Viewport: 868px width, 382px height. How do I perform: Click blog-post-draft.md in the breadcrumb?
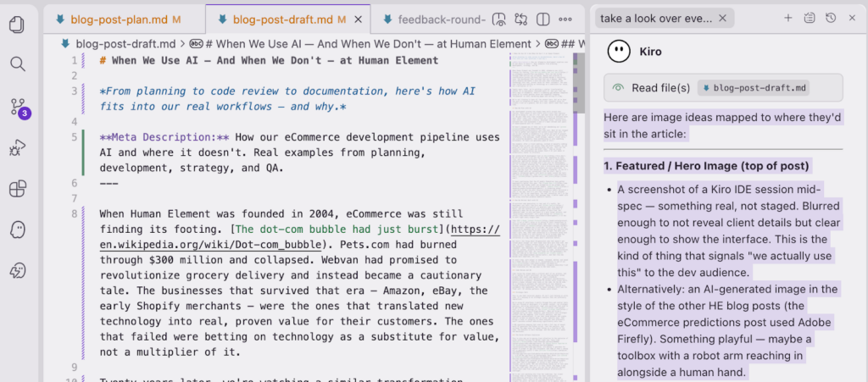(125, 44)
